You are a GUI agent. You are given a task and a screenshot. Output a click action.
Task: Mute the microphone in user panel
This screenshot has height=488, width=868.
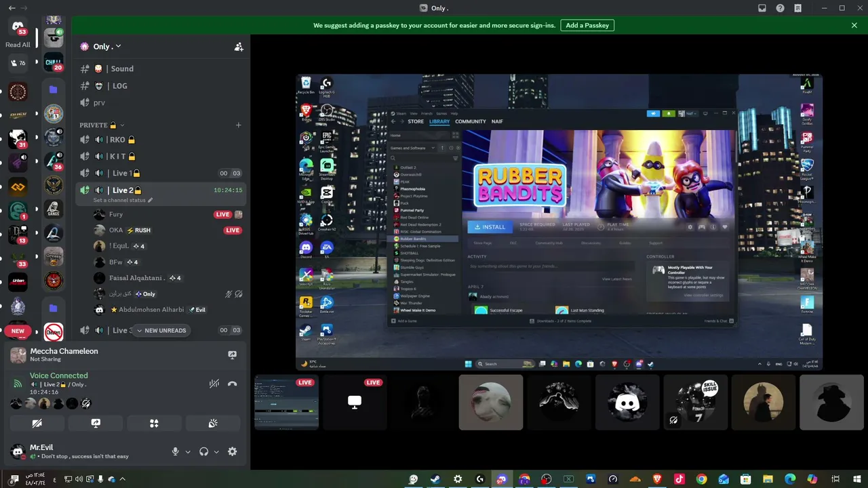pos(176,452)
